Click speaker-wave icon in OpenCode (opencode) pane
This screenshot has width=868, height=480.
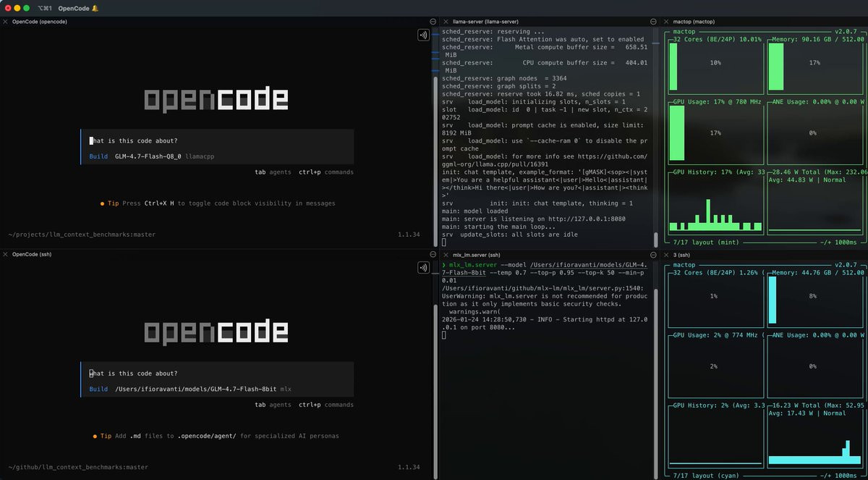point(423,35)
